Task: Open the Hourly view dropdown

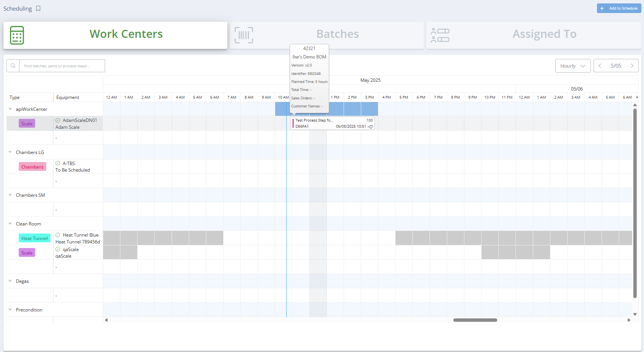Action: coord(573,66)
